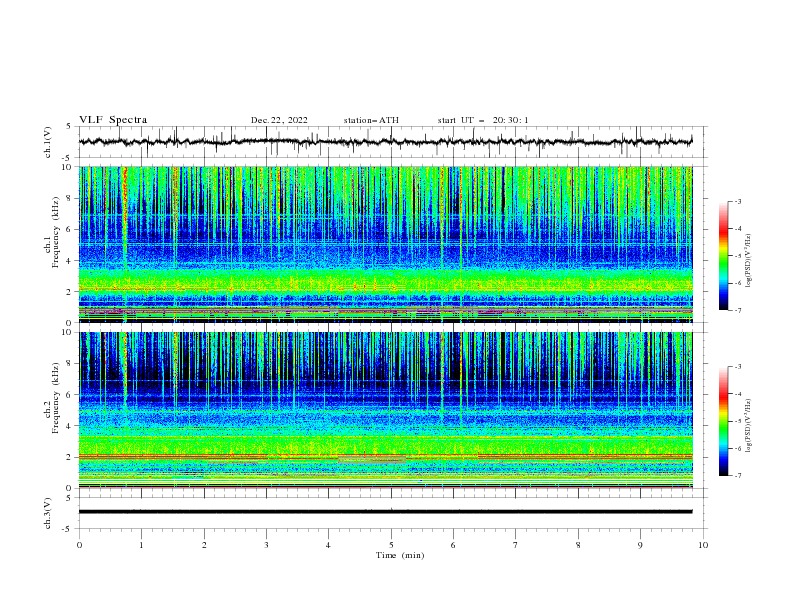This screenshot has width=792, height=612.
Task: Click the 'start UT = 20:30:1' label
Action: [x=482, y=120]
